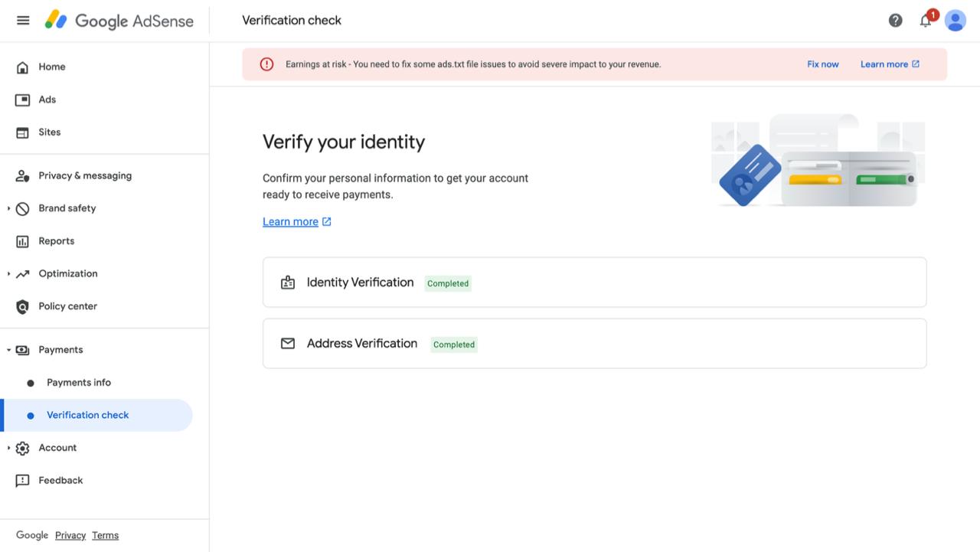Viewport: 980px width, 552px height.
Task: Select the Ads icon in sidebar
Action: click(23, 100)
